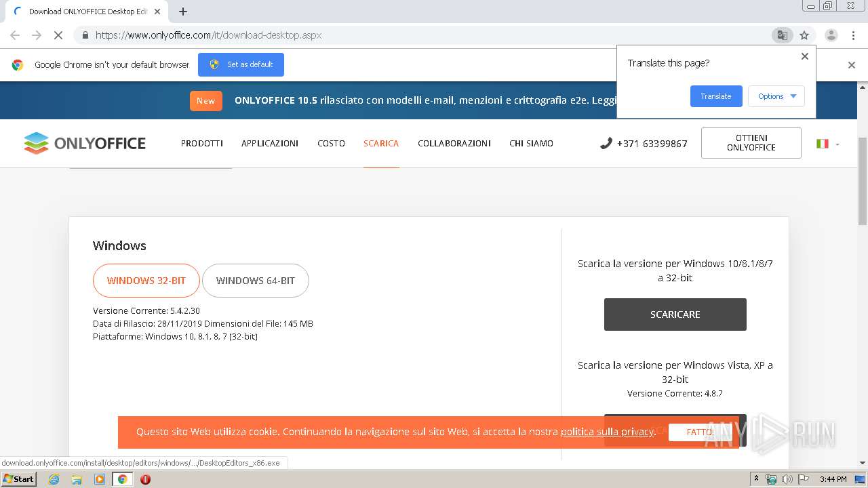This screenshot has width=868, height=488.
Task: Bookmark this page with the star icon
Action: (804, 35)
